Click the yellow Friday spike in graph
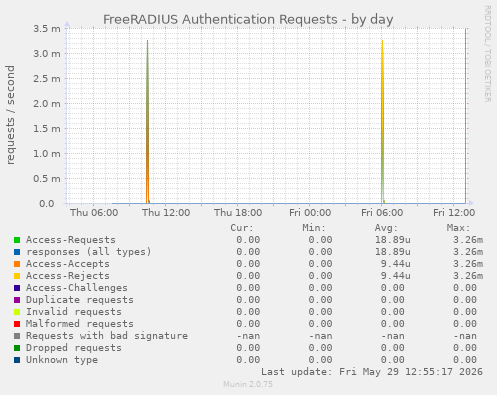 (x=382, y=122)
